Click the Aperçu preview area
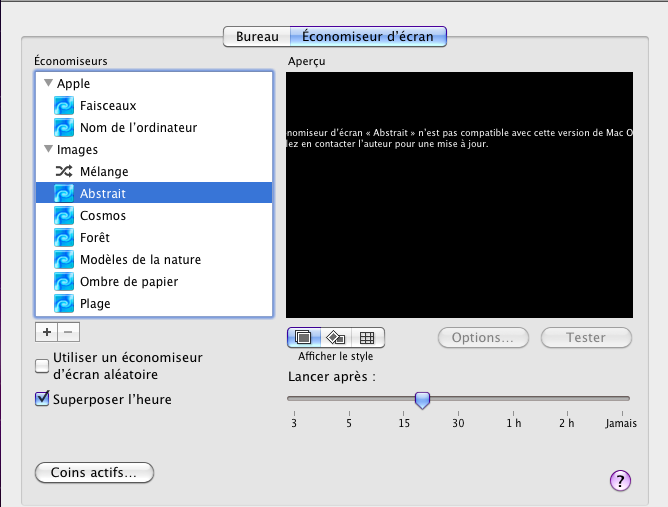Image resolution: width=668 pixels, height=507 pixels. (459, 195)
